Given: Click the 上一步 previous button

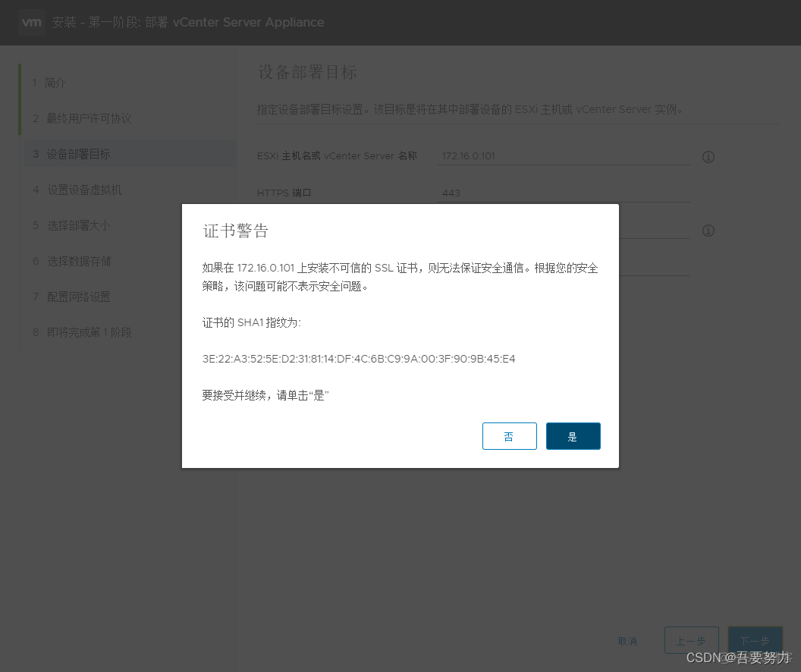Looking at the screenshot, I should point(691,640).
